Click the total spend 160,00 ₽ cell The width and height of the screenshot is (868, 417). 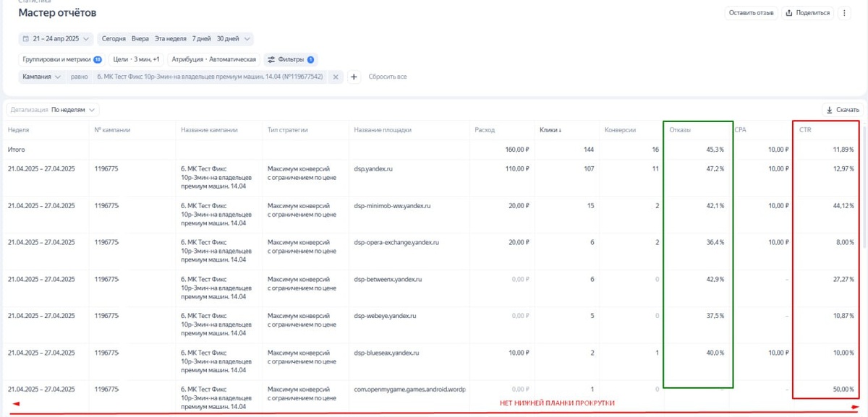[516, 150]
